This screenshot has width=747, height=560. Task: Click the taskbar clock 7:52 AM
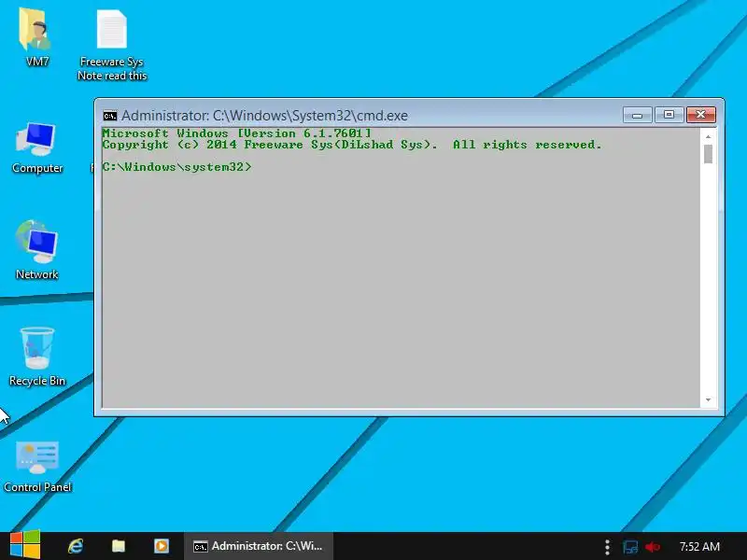click(699, 546)
